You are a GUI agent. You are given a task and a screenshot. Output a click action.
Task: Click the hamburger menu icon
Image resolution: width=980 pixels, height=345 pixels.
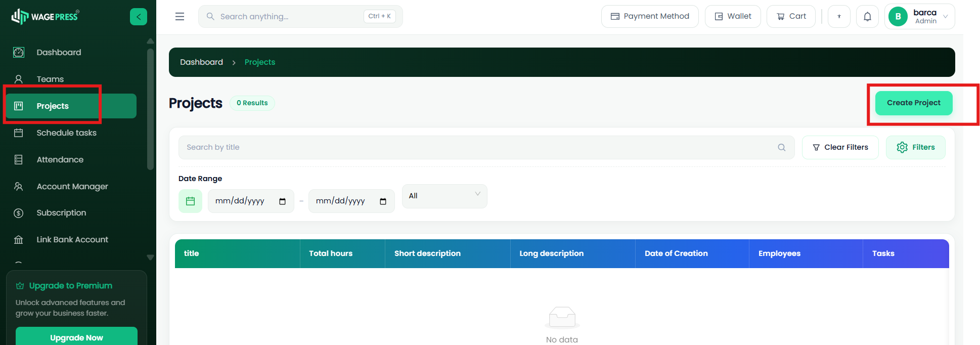coord(180,17)
